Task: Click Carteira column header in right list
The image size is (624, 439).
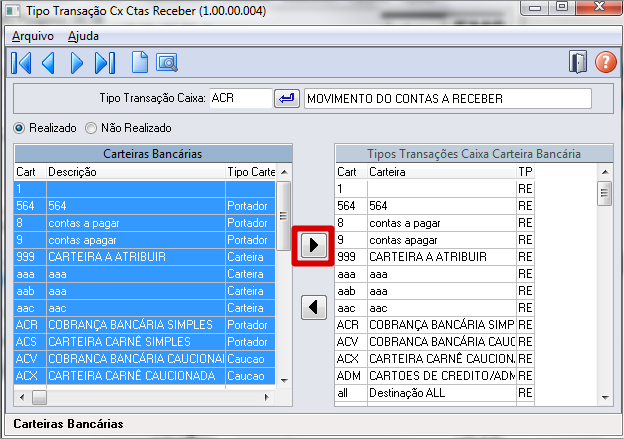Action: [x=442, y=172]
